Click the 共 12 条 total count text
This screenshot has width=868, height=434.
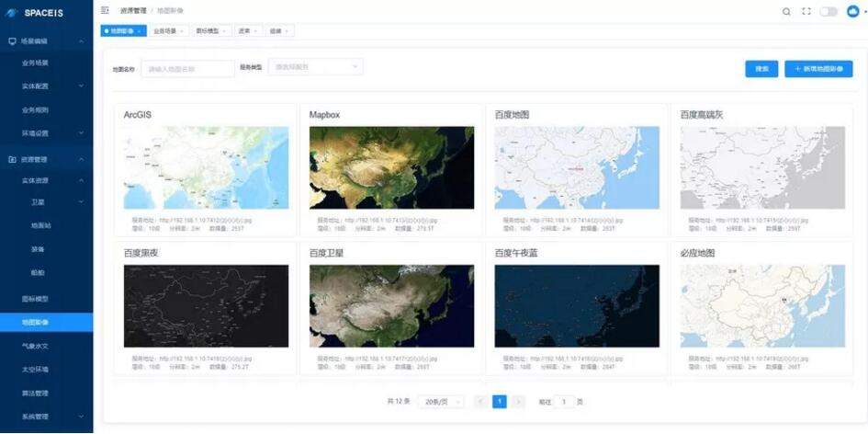coord(398,402)
